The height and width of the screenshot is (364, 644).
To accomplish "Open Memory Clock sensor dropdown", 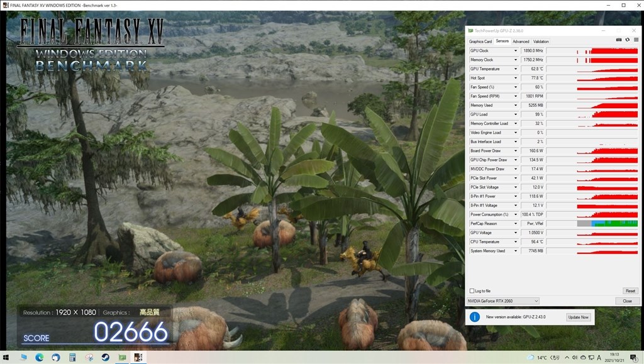I will pyautogui.click(x=516, y=60).
